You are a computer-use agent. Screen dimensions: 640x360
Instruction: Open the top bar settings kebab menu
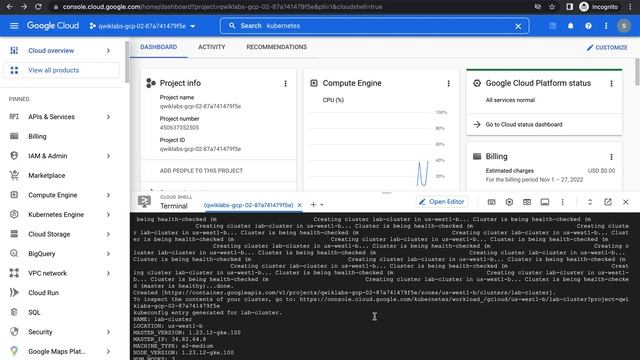click(606, 26)
